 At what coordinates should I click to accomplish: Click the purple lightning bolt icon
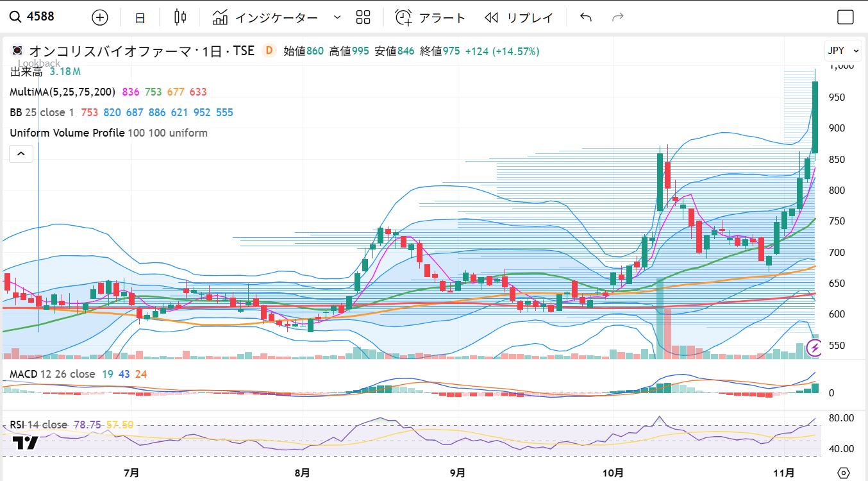tap(814, 348)
